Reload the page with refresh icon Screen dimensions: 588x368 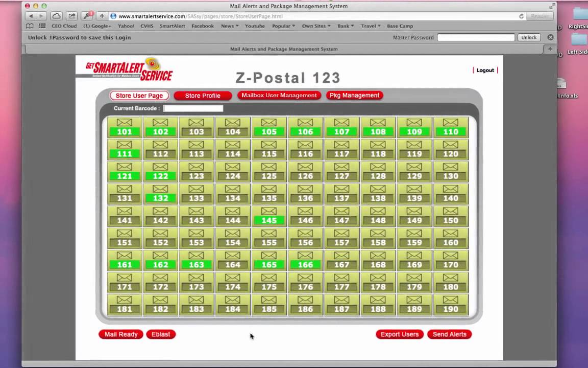point(521,16)
